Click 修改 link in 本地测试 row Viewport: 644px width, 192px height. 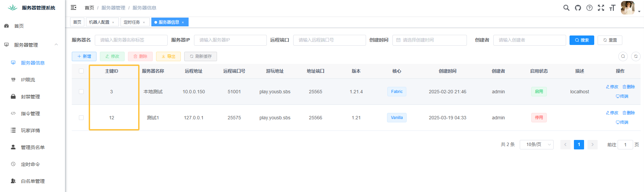coord(612,87)
